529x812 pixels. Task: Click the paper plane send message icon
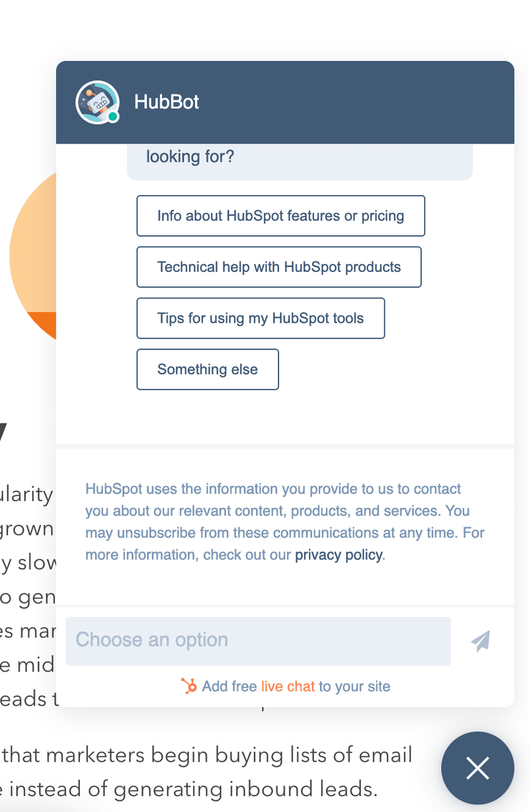480,639
